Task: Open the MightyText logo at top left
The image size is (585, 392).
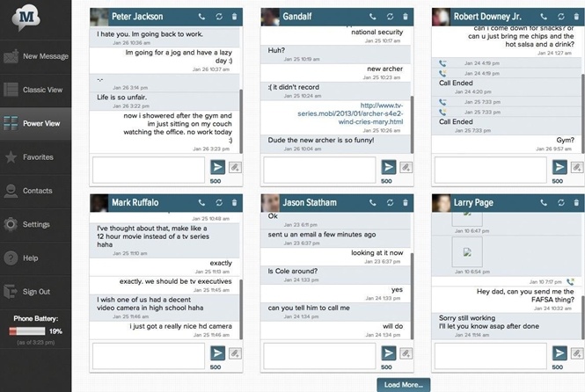Action: tap(35, 17)
